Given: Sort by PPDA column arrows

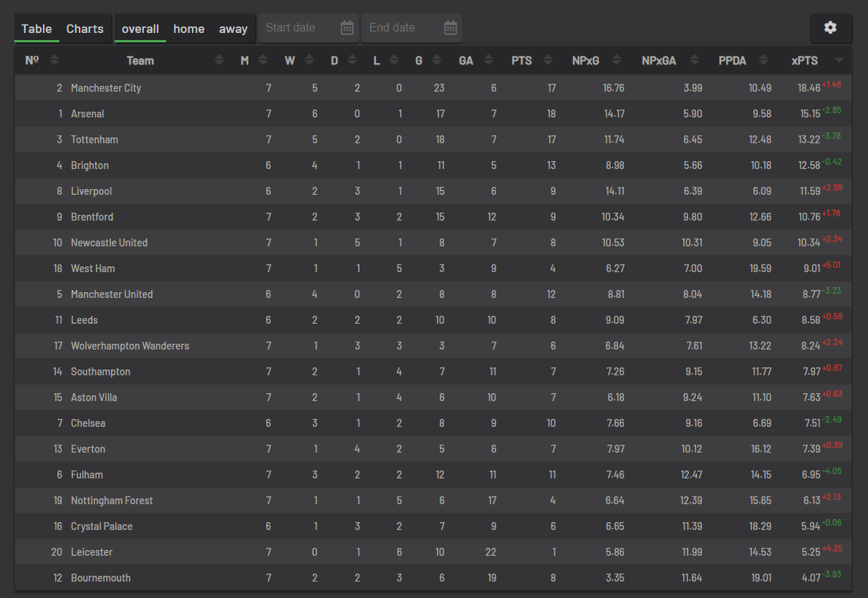Looking at the screenshot, I should tap(763, 60).
